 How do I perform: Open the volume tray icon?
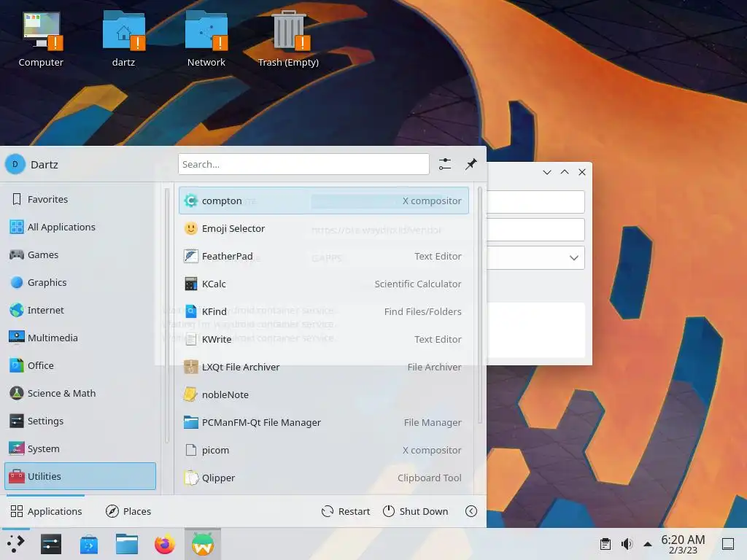[x=627, y=544]
